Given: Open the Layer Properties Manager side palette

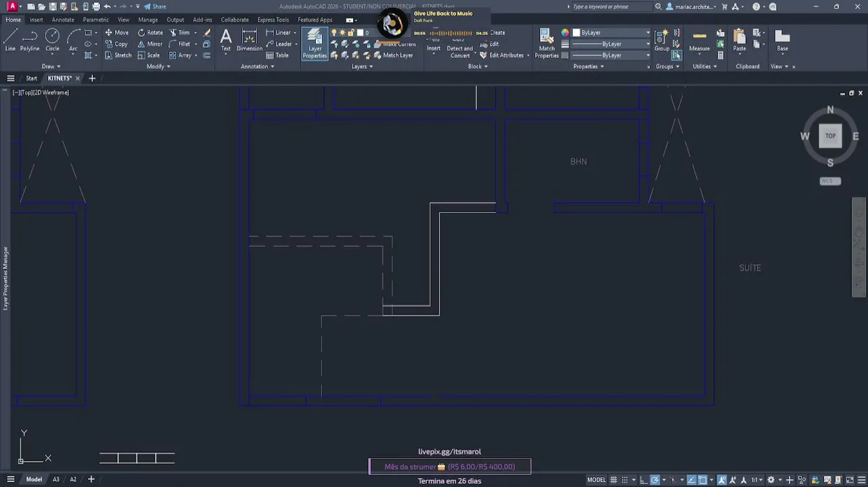Looking at the screenshot, I should [5, 279].
